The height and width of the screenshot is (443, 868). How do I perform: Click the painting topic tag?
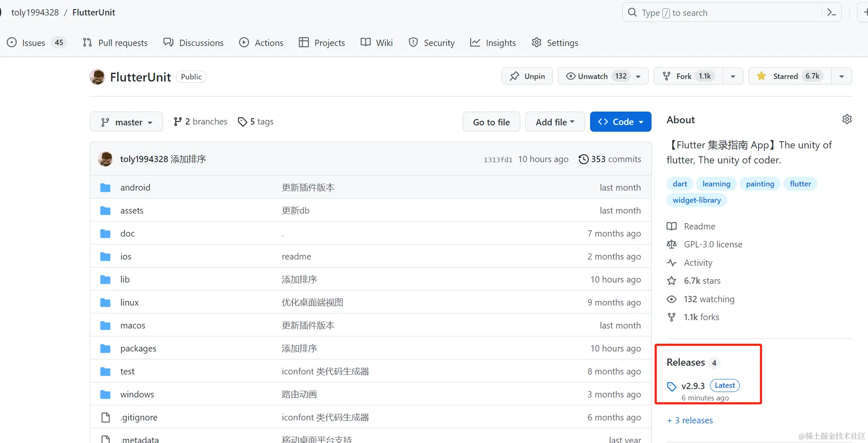pos(760,184)
